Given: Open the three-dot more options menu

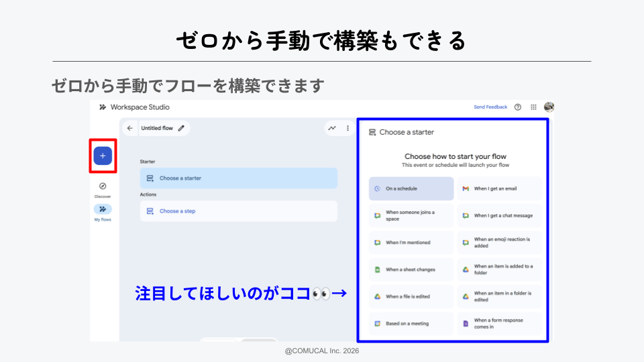Looking at the screenshot, I should [x=347, y=128].
